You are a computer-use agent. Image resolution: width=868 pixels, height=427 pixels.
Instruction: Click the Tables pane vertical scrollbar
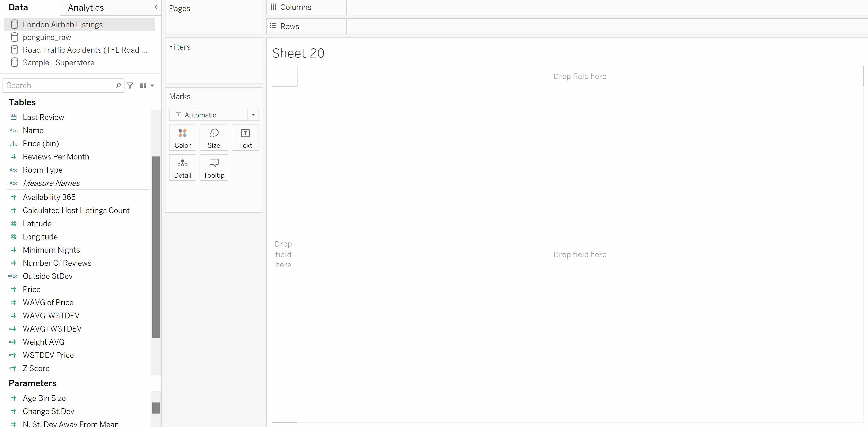click(x=156, y=247)
